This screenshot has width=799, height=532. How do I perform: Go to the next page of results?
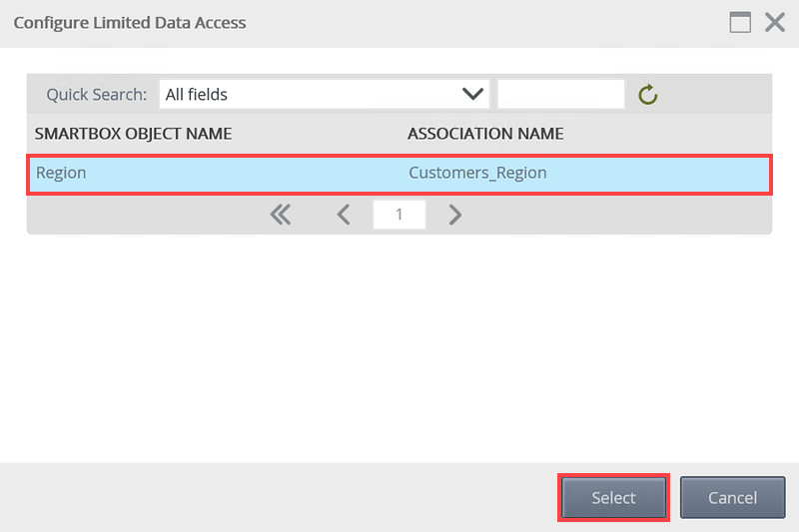pos(455,215)
